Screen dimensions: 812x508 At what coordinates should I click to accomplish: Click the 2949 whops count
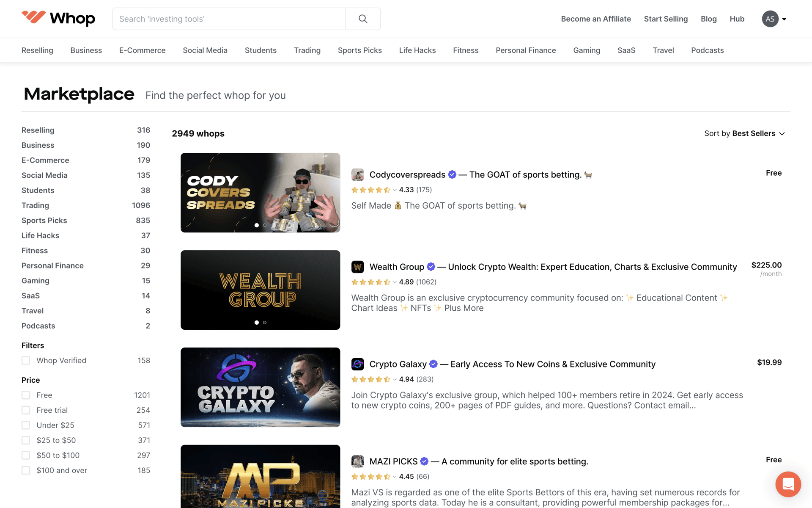[x=198, y=133]
